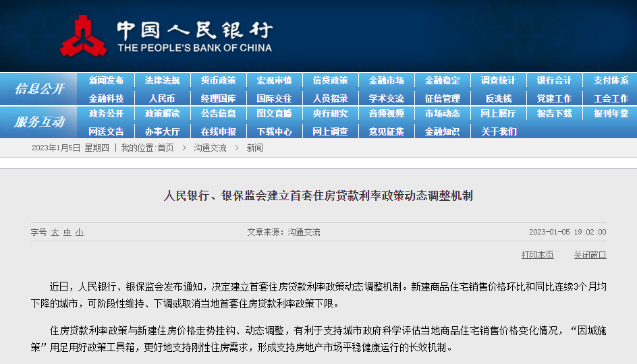Select 下载中心 in the service navigation
Image resolution: width=637 pixels, height=364 pixels.
[x=274, y=131]
